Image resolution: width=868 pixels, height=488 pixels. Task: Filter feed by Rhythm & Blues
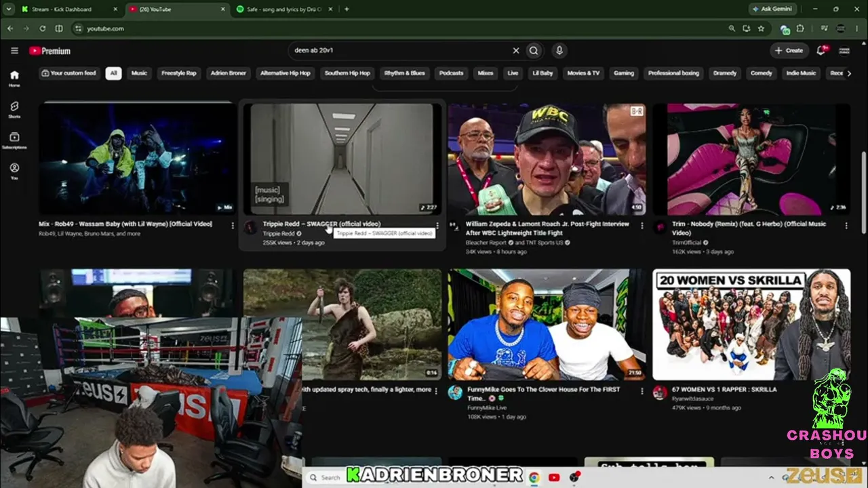[x=405, y=73]
